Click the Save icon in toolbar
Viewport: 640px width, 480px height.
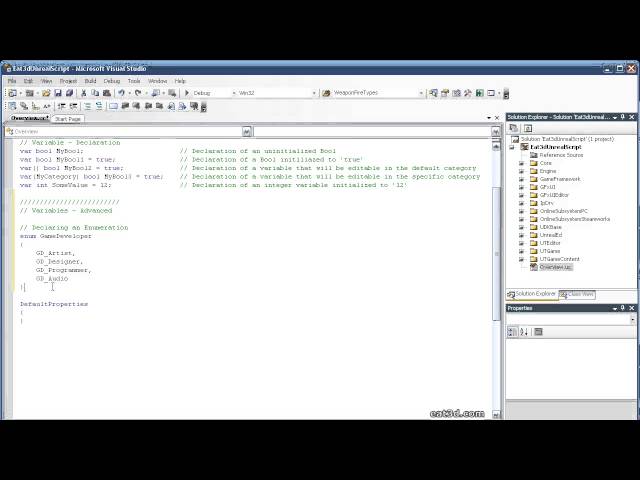click(58, 93)
